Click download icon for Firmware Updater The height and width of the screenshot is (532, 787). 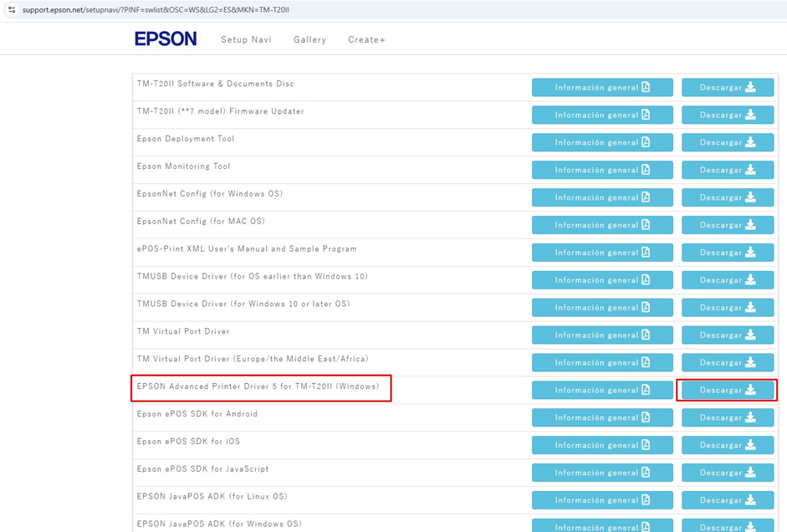750,115
